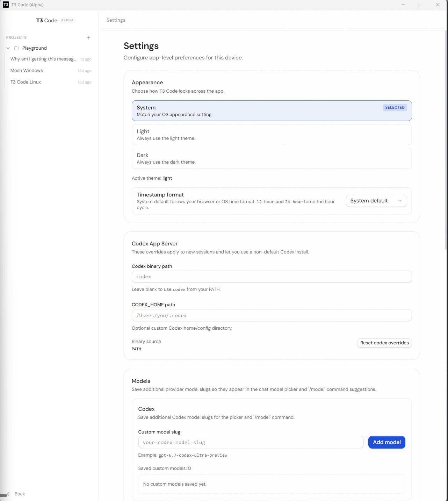Click the PROJECTS section label

[16, 37]
